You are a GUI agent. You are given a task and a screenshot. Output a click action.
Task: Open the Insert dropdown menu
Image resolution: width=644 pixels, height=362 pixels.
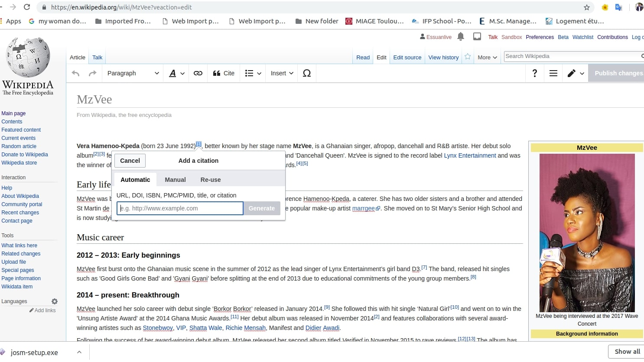282,73
